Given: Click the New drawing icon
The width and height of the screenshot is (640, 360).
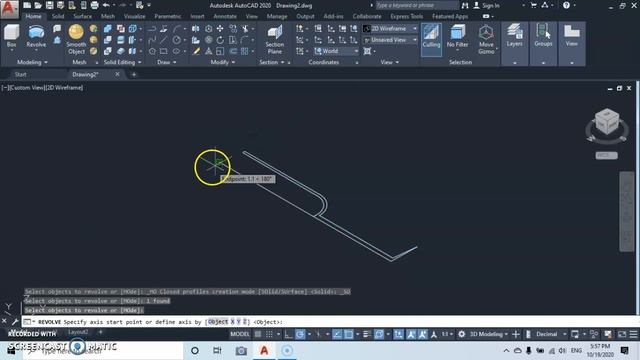Looking at the screenshot, I should pyautogui.click(x=27, y=5).
